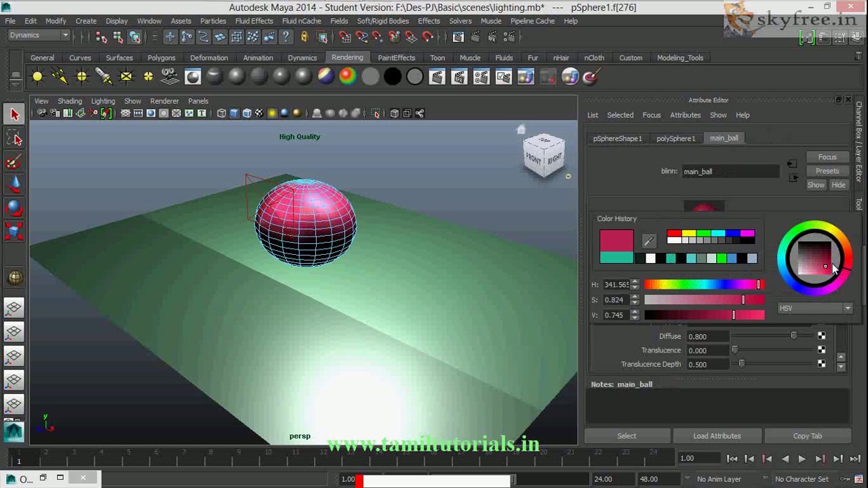Click the hue rainbow slider
The width and height of the screenshot is (868, 488).
(x=704, y=285)
